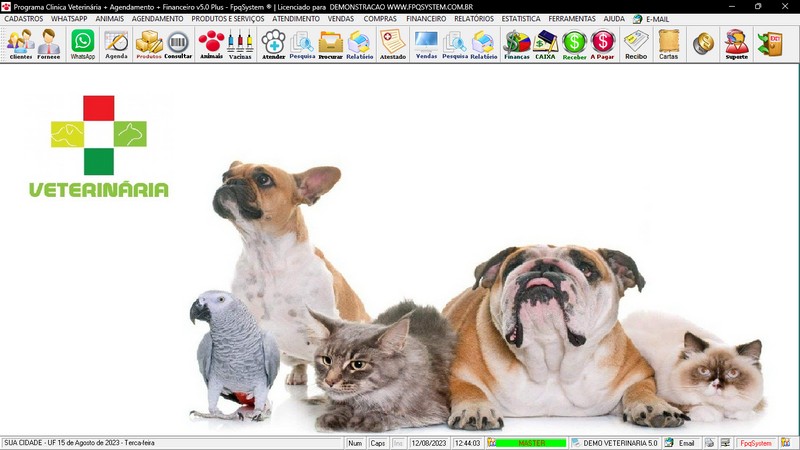The width and height of the screenshot is (800, 450).
Task: Open the Suporte support agent icon
Action: (737, 44)
